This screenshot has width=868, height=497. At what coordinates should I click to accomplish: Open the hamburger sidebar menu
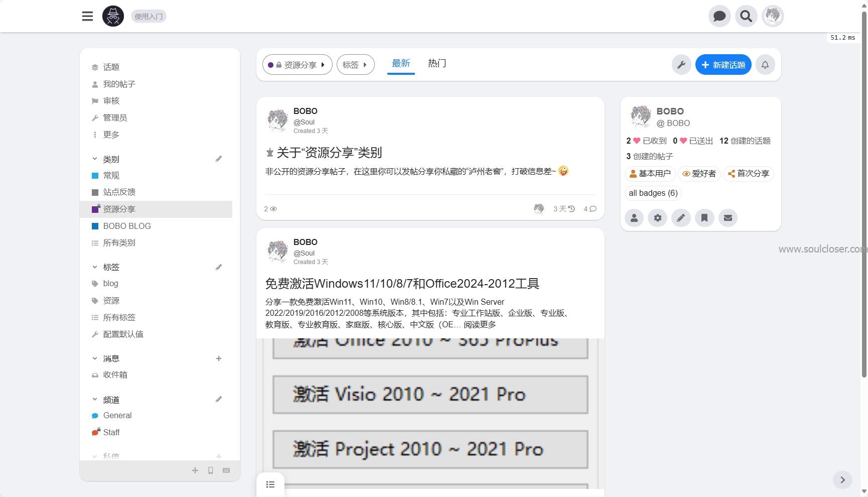pyautogui.click(x=87, y=16)
